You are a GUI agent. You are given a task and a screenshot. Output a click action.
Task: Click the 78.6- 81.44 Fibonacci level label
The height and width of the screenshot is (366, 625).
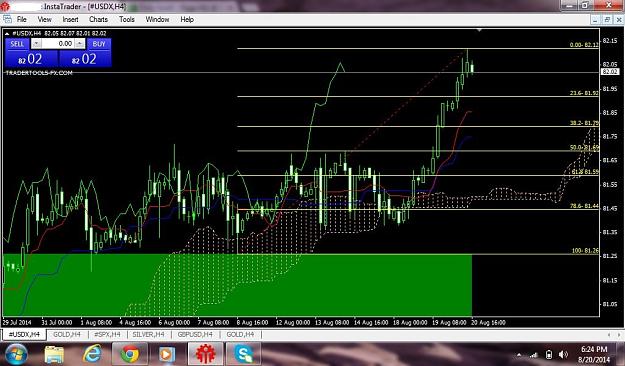[x=584, y=206]
